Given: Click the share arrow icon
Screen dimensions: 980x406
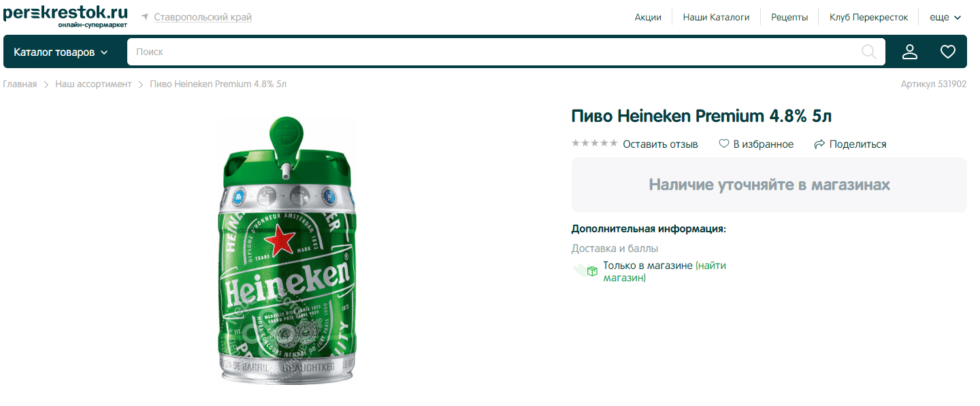Looking at the screenshot, I should (x=819, y=144).
